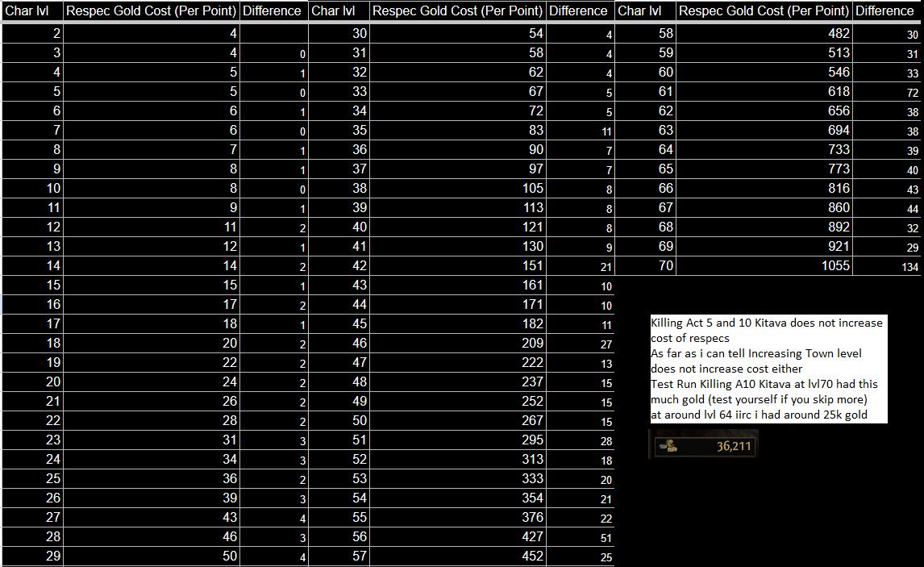This screenshot has width=924, height=567.
Task: Select respec cost cell 295
Action: point(458,440)
